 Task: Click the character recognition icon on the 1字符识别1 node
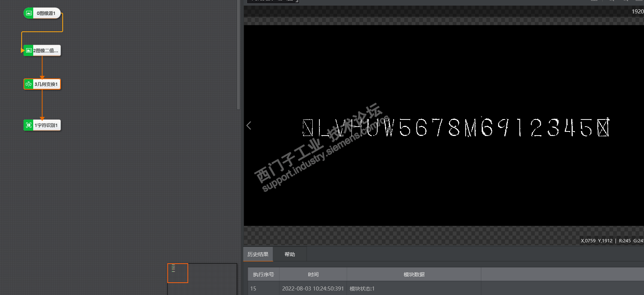[29, 125]
